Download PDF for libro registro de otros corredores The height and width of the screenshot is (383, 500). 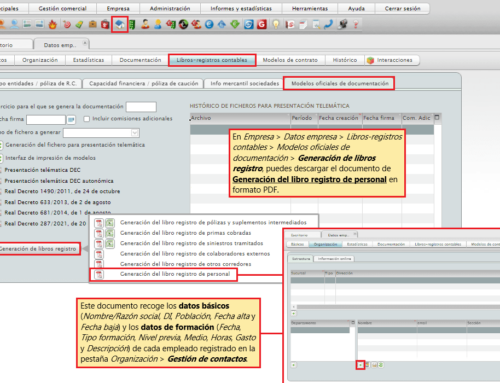[x=99, y=264]
